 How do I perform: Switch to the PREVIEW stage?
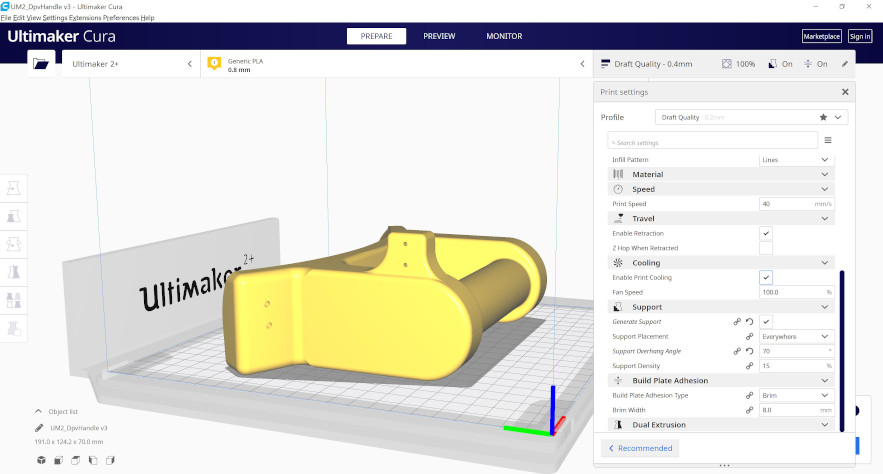[x=439, y=36]
